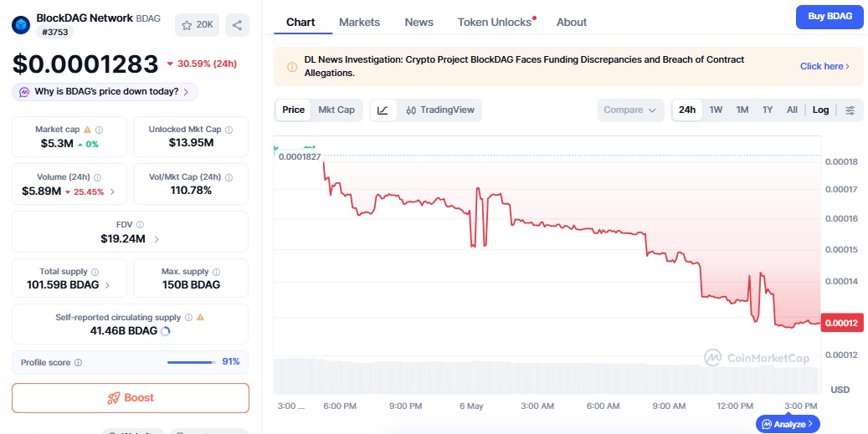This screenshot has width=868, height=434.
Task: Switch to TradingView candlestick chart
Action: pyautogui.click(x=440, y=110)
